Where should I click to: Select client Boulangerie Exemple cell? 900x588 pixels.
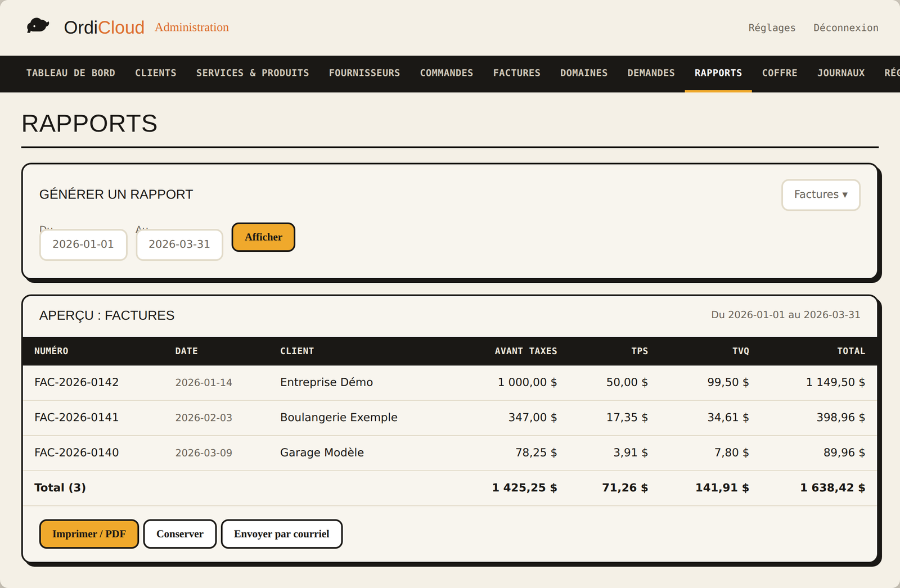click(339, 418)
